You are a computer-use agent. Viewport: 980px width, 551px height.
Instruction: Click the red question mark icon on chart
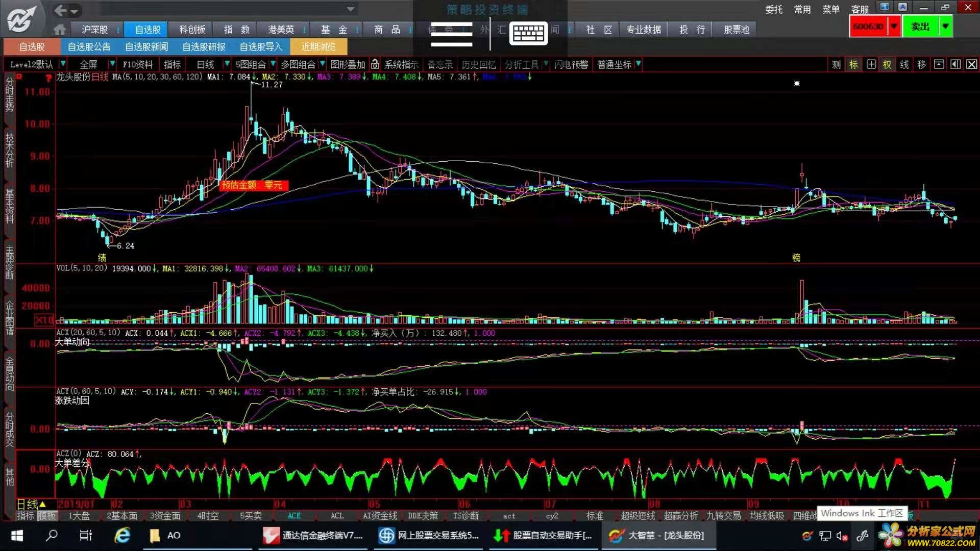pos(48,78)
